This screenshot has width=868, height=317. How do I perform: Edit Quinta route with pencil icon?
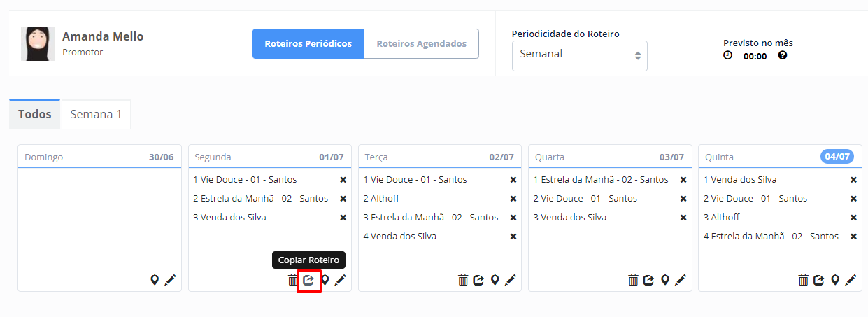coord(851,280)
